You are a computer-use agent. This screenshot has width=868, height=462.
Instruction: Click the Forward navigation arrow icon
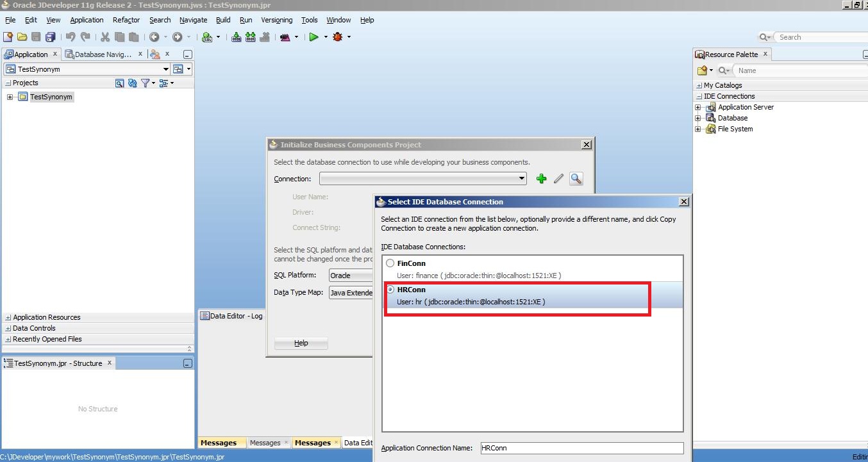[x=177, y=37]
